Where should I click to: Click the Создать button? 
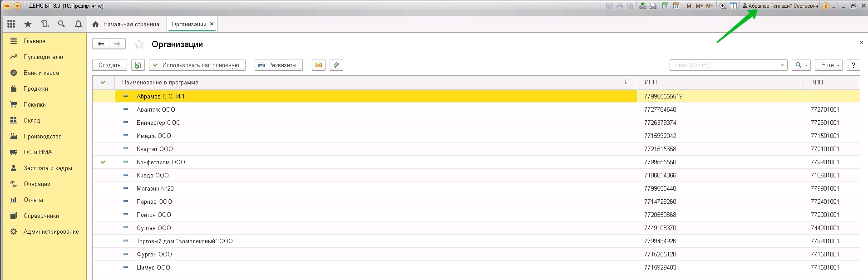coord(109,65)
